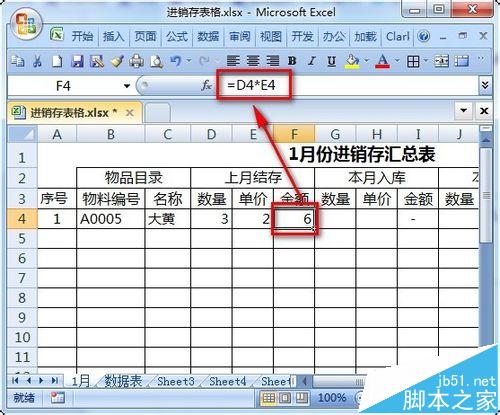Click the vertical scrollbar thumb

486,195
